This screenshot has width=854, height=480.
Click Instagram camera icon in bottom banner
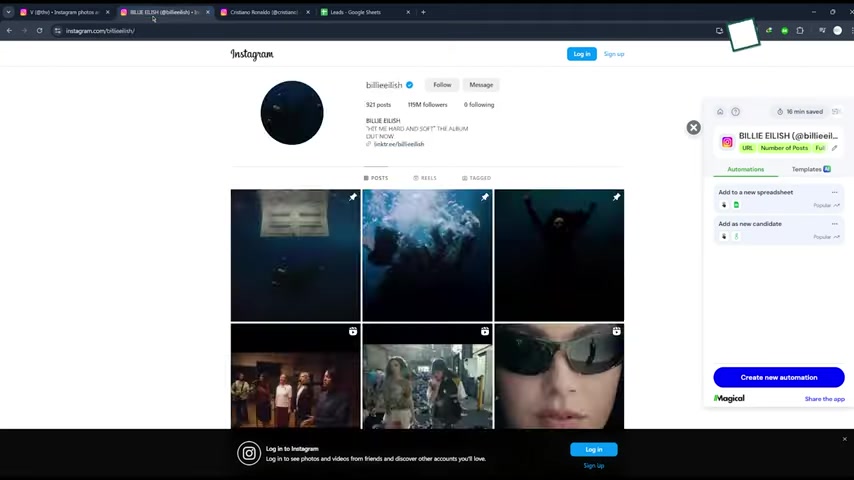click(249, 453)
